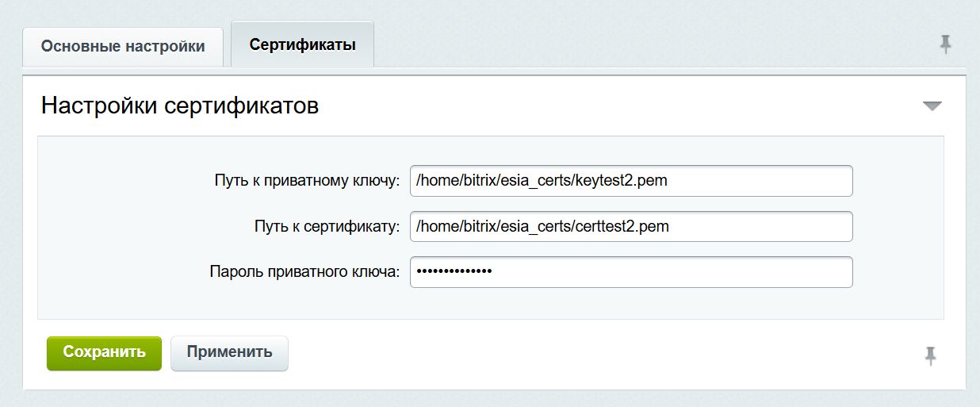Focus the private key path input
Screen dimensions: 980x407
[630, 181]
